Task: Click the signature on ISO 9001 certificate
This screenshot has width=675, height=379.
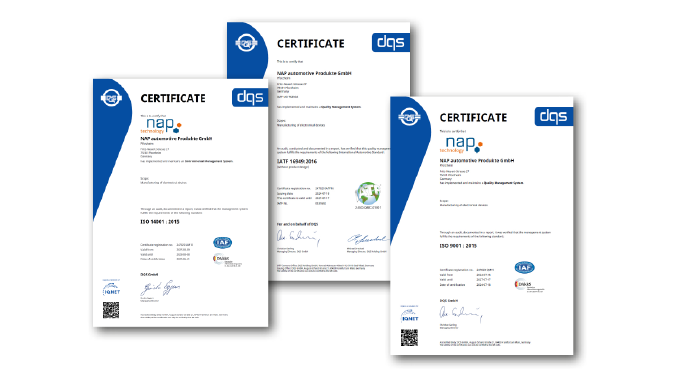Action: pos(461,314)
